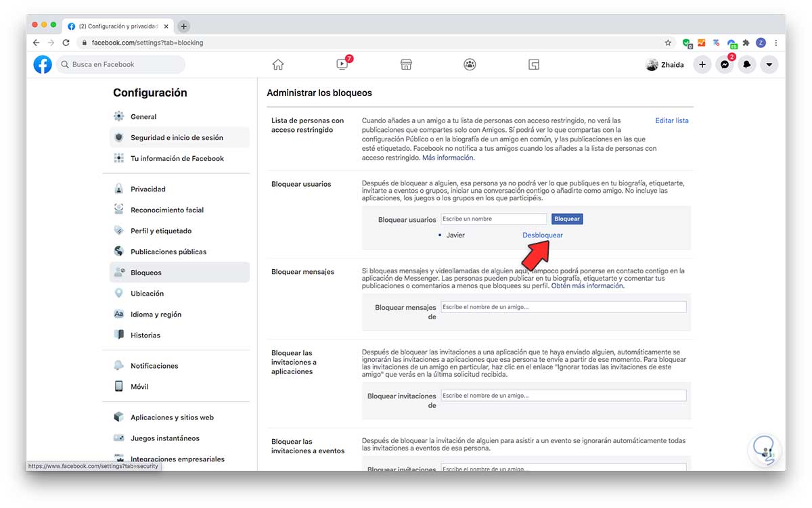
Task: Open the notifications bell
Action: click(747, 64)
